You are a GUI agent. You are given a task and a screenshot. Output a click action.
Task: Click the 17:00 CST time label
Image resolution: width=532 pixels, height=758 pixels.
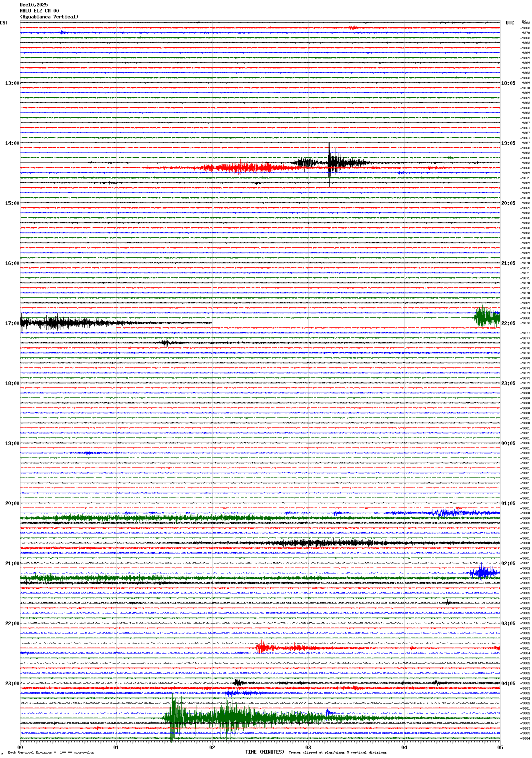(12, 323)
